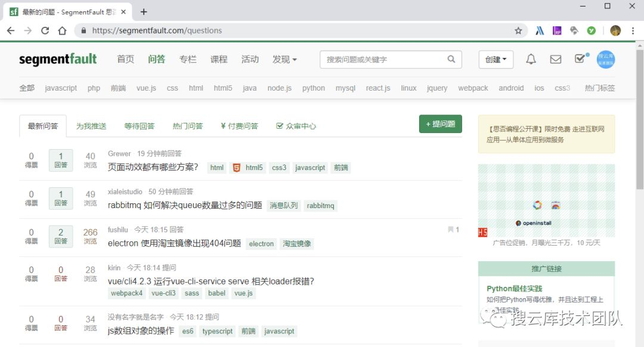644x347 pixels.
Task: Open question 页面动效都有哪些方案?
Action: (153, 167)
